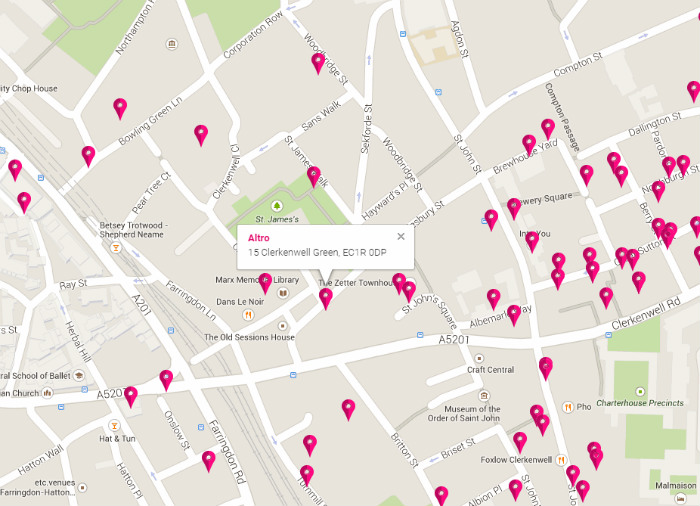Viewport: 700px width, 506px height.
Task: Click the Clerkenwell Rd street label
Action: click(x=646, y=314)
